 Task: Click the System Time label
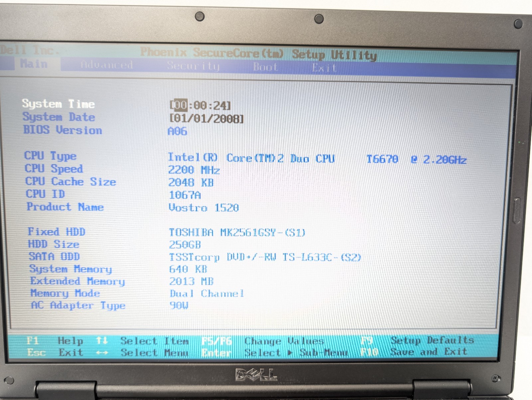click(x=59, y=104)
